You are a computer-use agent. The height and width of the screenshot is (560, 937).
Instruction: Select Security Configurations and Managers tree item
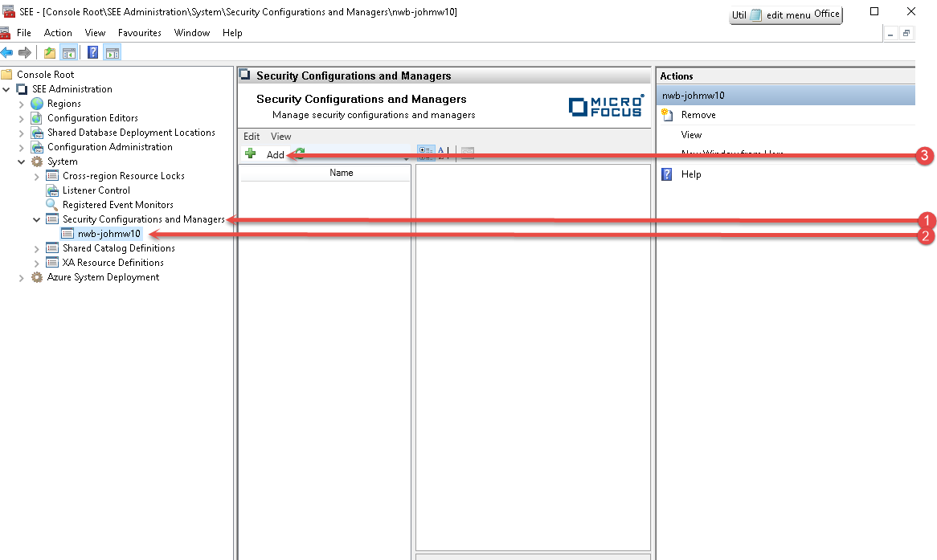tap(143, 219)
